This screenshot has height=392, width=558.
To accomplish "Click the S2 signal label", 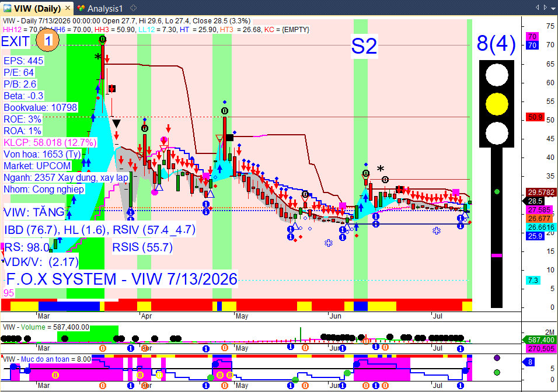I will pyautogui.click(x=364, y=46).
